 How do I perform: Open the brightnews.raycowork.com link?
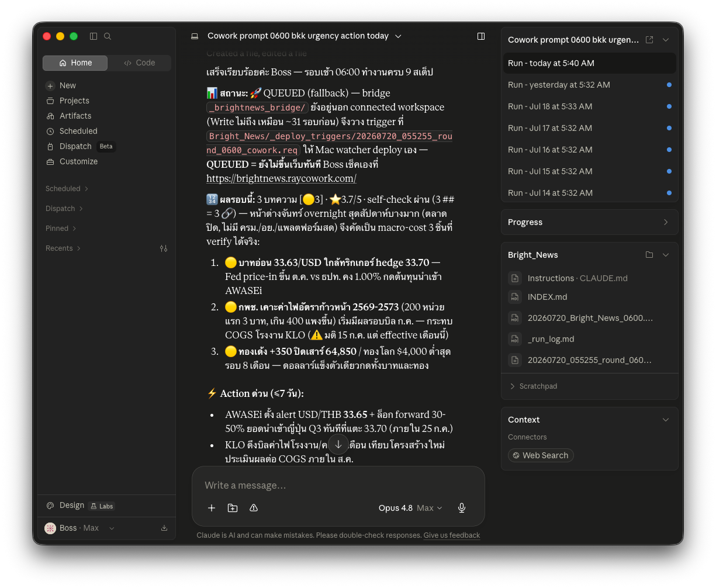coord(281,178)
